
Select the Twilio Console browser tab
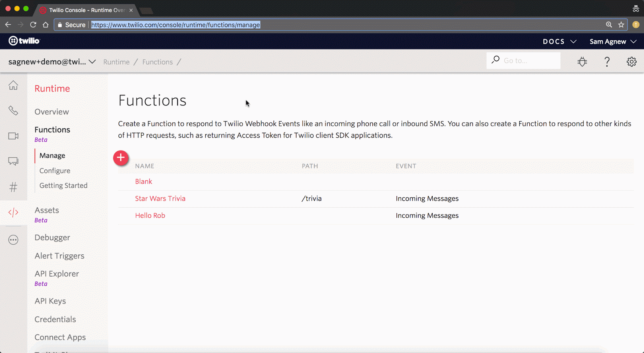pos(87,10)
